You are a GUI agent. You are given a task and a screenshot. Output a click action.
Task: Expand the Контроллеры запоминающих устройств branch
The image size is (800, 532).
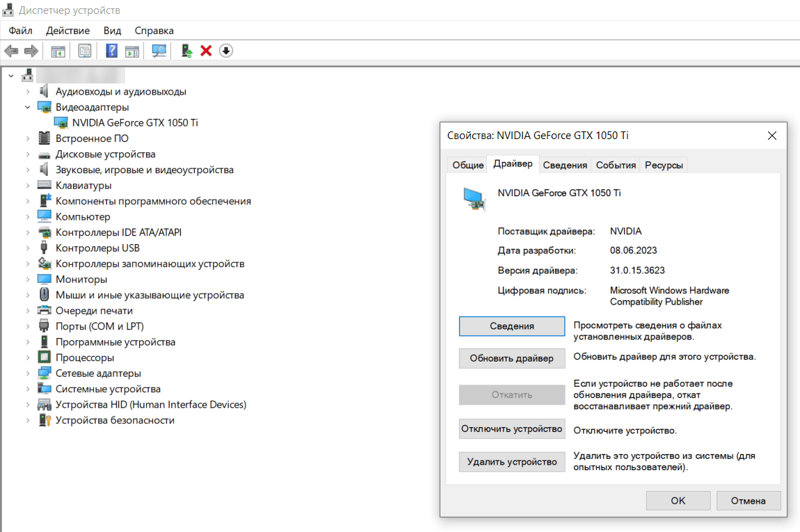pyautogui.click(x=28, y=264)
